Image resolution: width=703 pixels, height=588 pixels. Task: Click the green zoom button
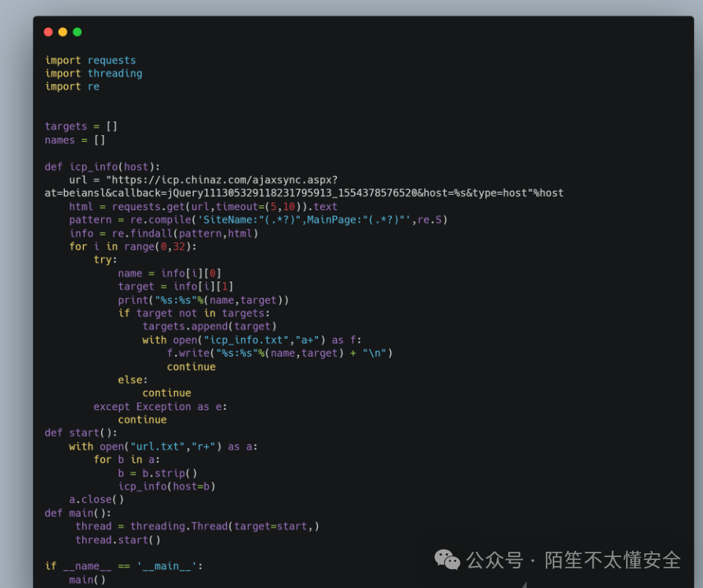tap(76, 32)
